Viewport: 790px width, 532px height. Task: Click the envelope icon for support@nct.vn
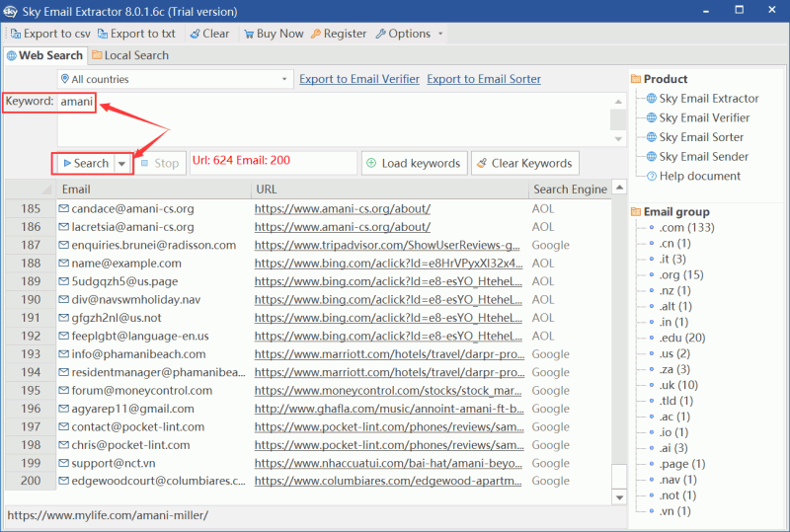tap(63, 463)
